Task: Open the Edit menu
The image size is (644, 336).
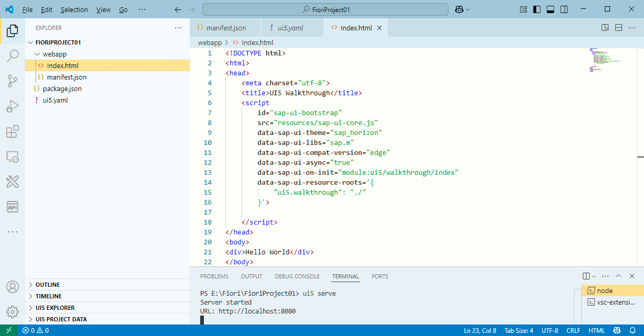Action: (x=47, y=9)
